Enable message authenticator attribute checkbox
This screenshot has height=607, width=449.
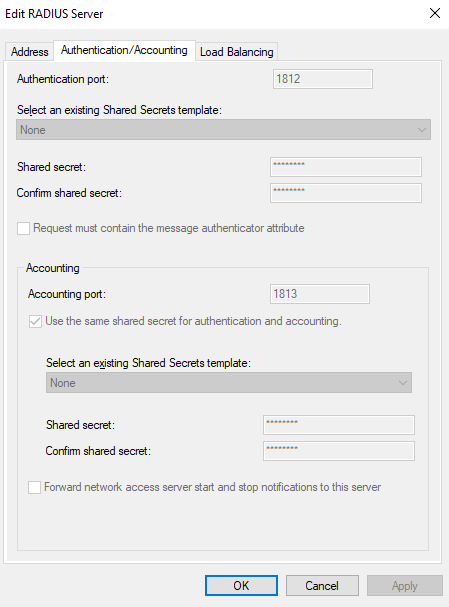click(x=23, y=228)
